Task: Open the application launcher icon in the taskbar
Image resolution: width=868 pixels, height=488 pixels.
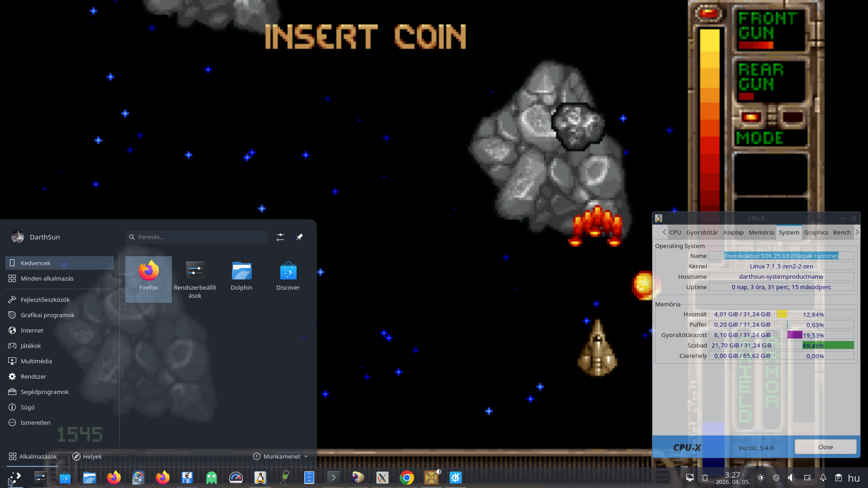Action: pyautogui.click(x=15, y=478)
